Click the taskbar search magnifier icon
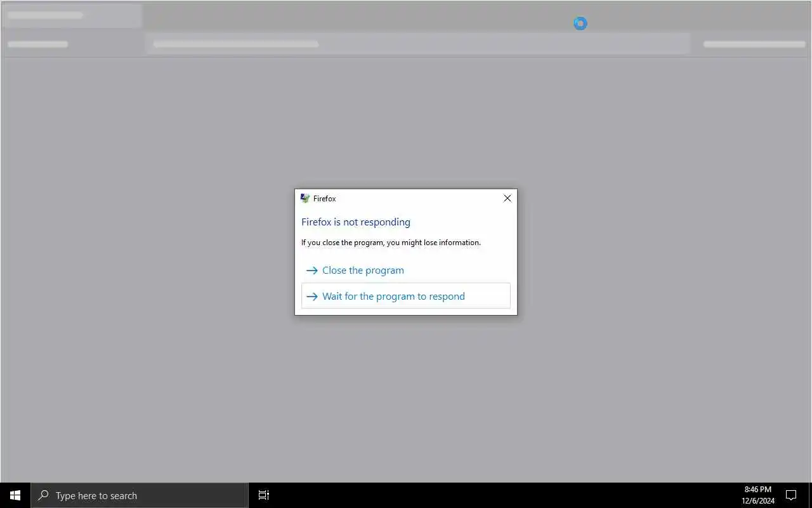 pyautogui.click(x=43, y=495)
